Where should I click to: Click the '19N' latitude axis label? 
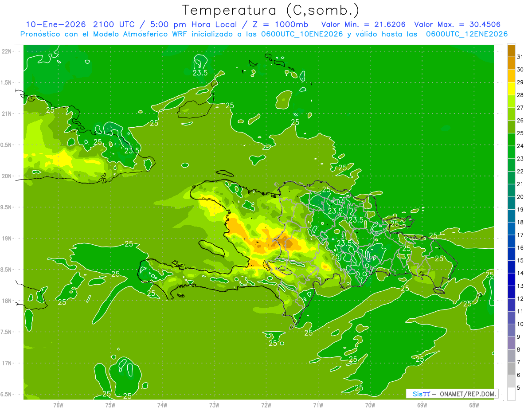click(7, 239)
